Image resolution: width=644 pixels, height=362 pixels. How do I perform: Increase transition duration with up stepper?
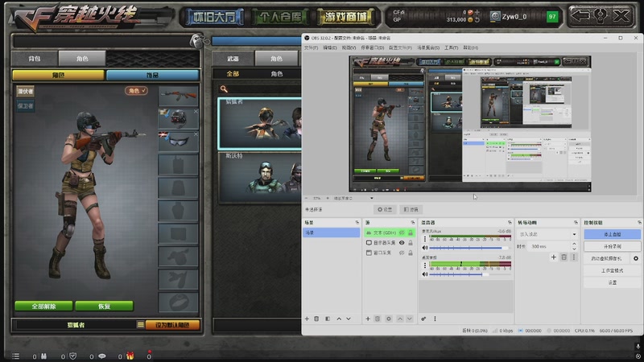(574, 244)
